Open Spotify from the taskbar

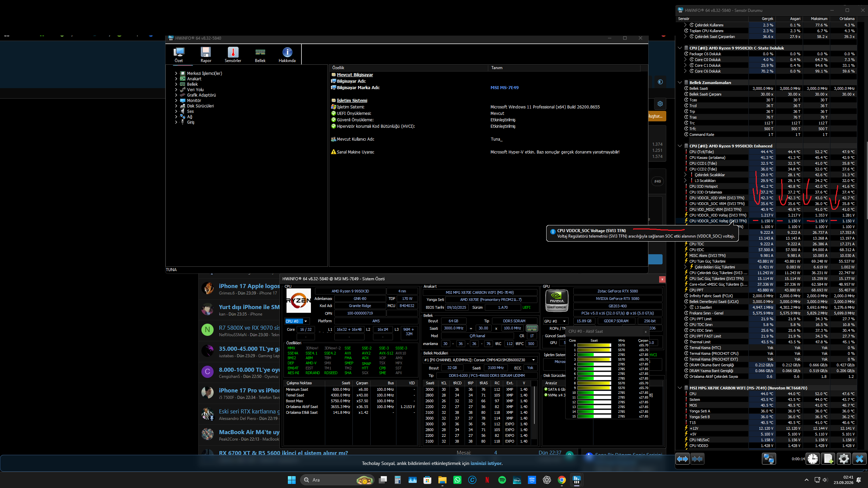click(502, 480)
